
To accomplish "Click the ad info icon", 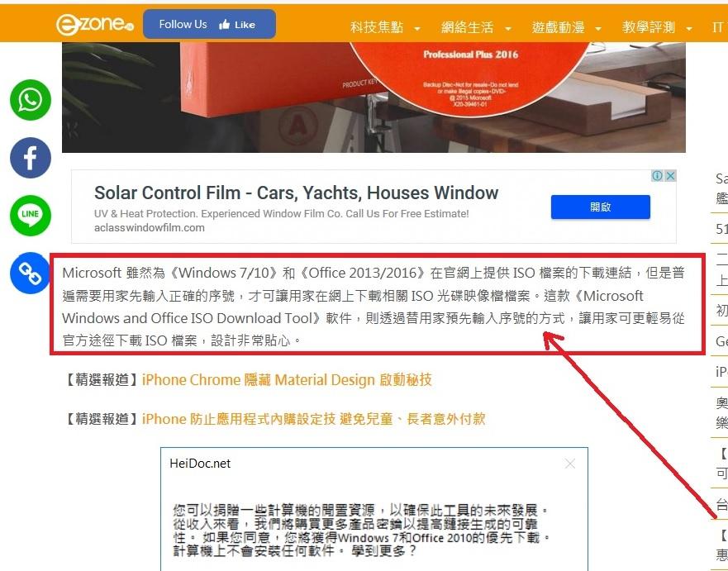I will tap(657, 176).
